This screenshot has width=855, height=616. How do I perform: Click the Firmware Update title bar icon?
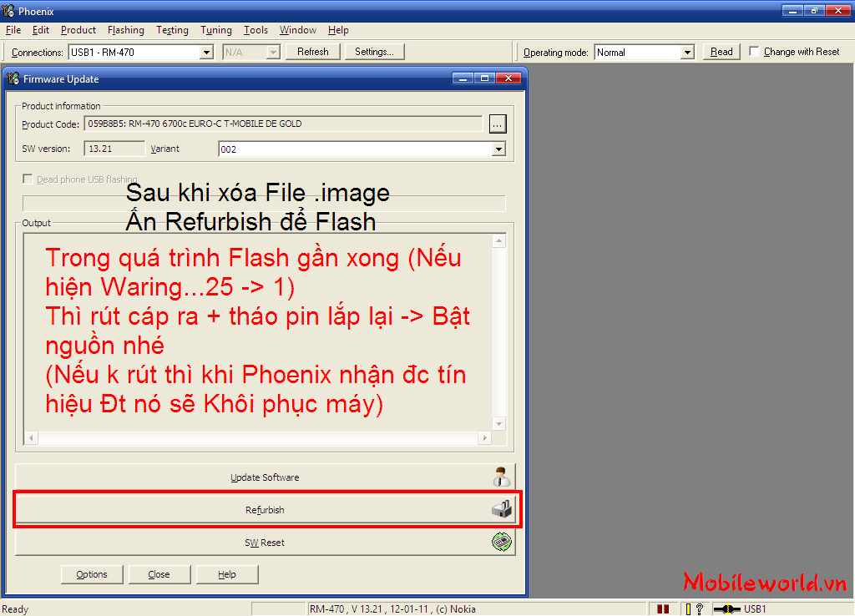[x=13, y=79]
